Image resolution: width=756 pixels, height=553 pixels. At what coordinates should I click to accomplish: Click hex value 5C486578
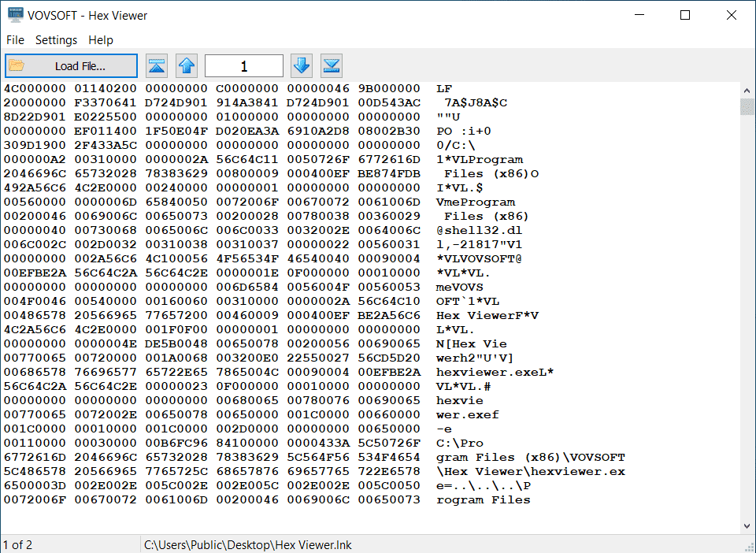tap(35, 471)
